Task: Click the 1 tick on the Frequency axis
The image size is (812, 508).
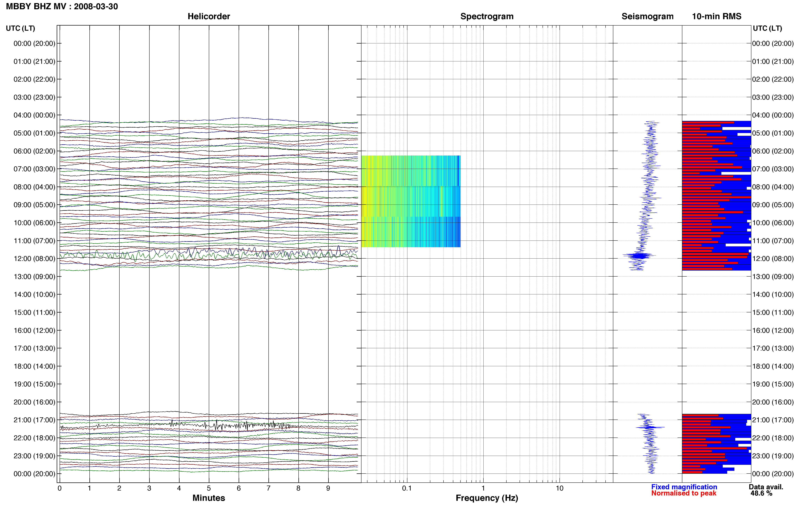Action: coord(483,488)
